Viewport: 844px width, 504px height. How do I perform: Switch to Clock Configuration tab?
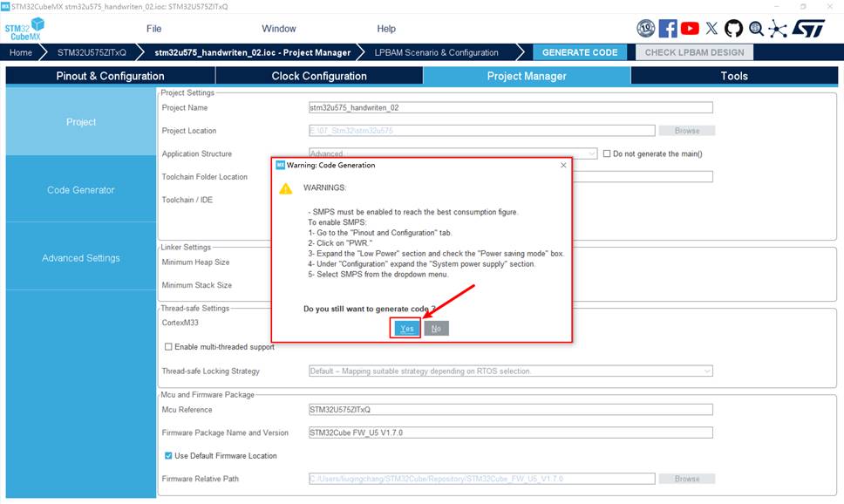tap(319, 76)
